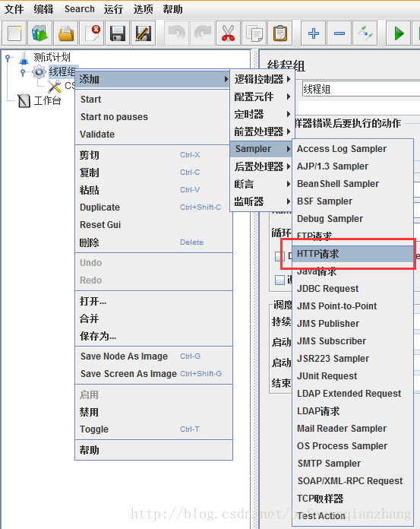Open the 帮助 menu in menu bar

pyautogui.click(x=172, y=9)
